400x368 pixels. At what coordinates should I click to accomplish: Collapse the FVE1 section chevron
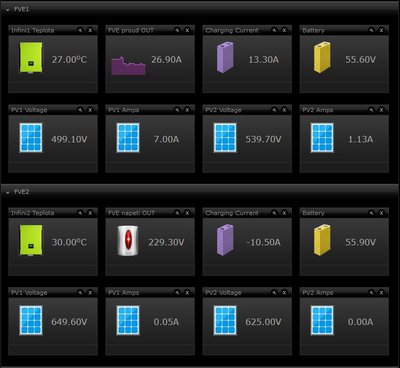(x=8, y=10)
